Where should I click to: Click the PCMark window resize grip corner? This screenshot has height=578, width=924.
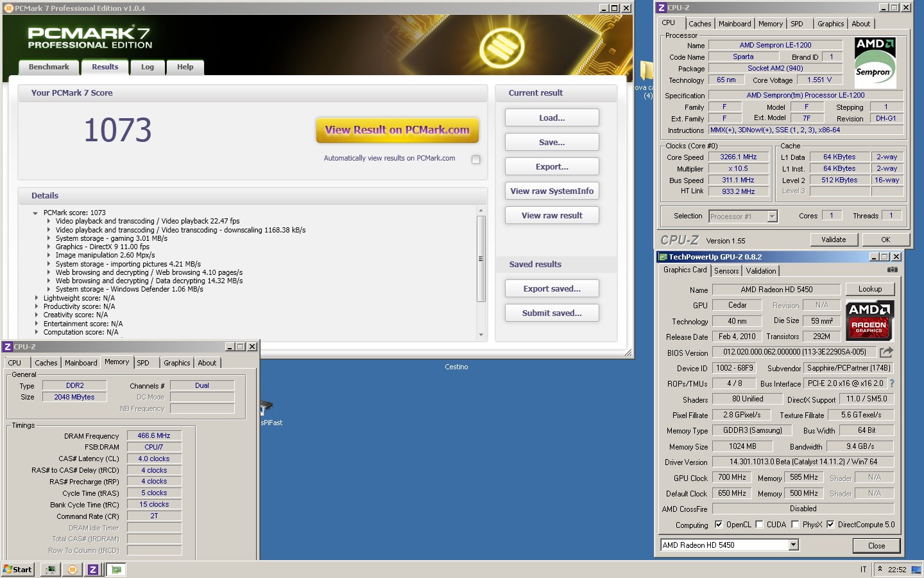[x=628, y=353]
